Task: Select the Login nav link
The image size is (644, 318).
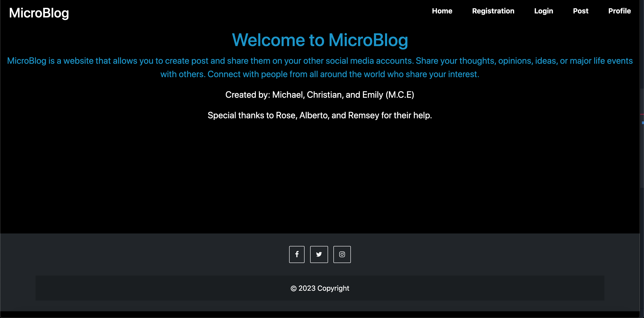Action: (544, 11)
